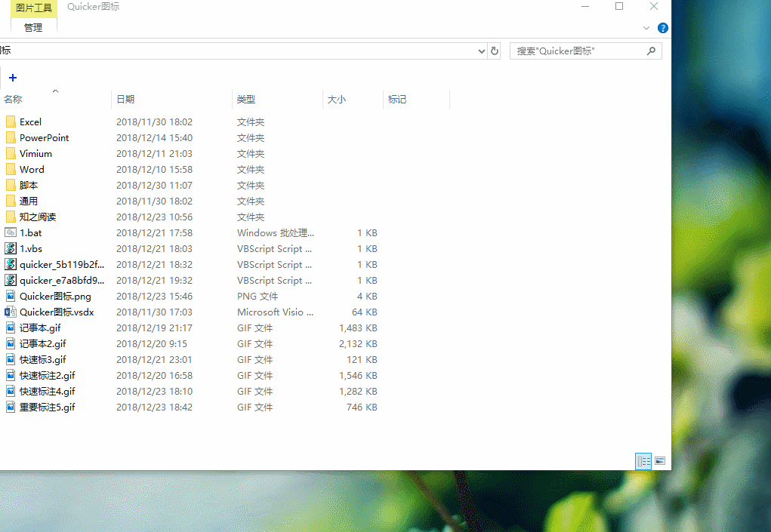Image resolution: width=771 pixels, height=532 pixels.
Task: Collapse the ribbon with the chevron arrow
Action: 646,27
